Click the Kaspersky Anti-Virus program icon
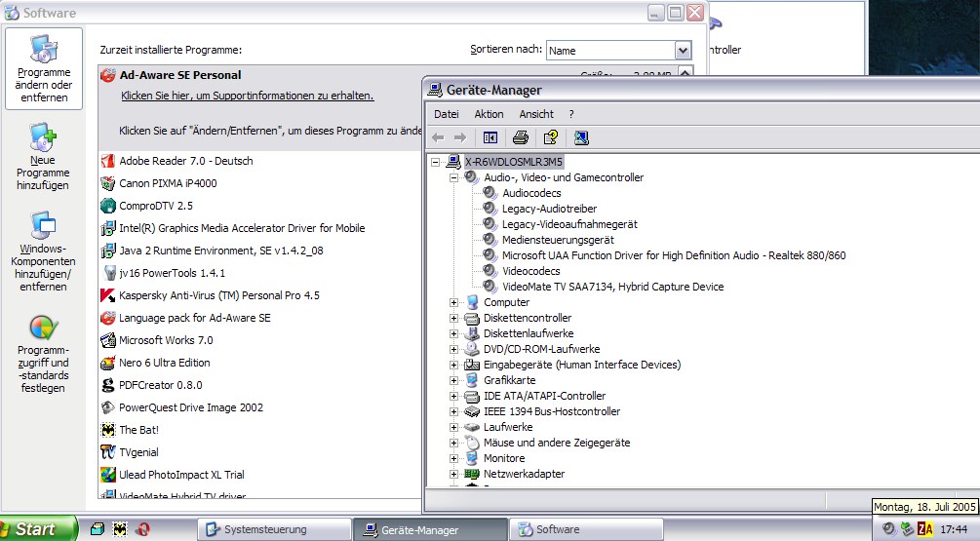The image size is (980, 541). tap(108, 295)
